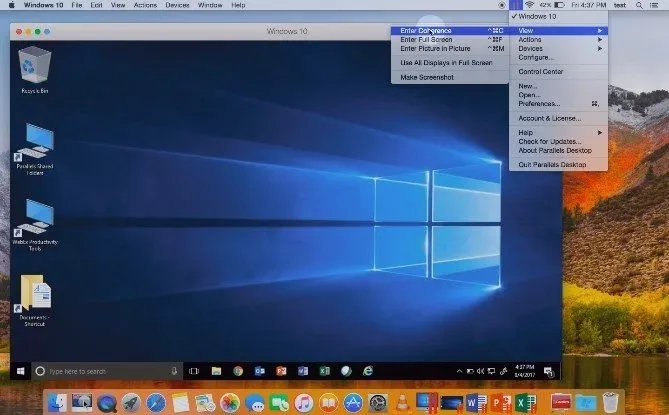The image size is (669, 415).
Task: Select Enter Picture in Picture item
Action: click(450, 48)
